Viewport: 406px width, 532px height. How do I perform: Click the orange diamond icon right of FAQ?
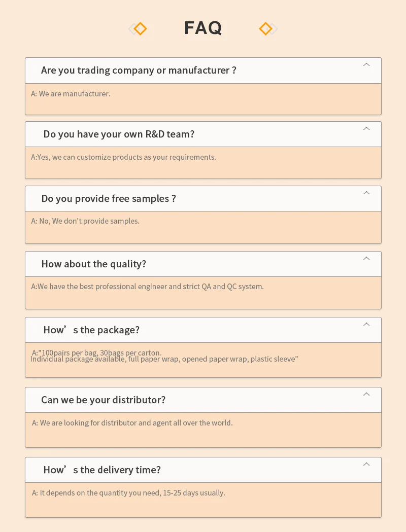coord(265,29)
